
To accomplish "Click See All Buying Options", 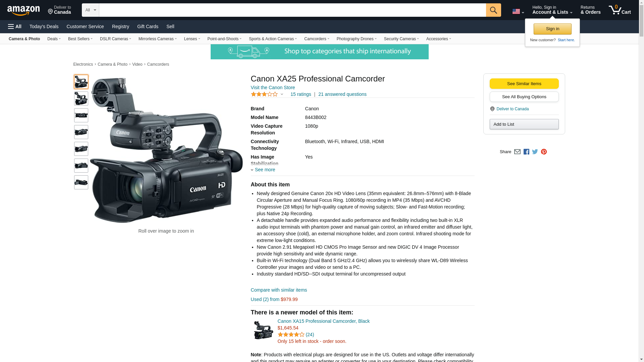I will click(x=524, y=97).
